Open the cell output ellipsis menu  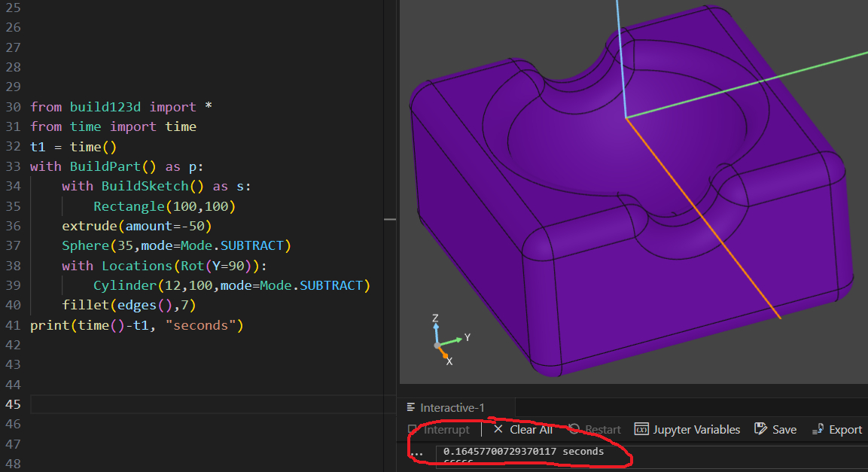pyautogui.click(x=417, y=452)
